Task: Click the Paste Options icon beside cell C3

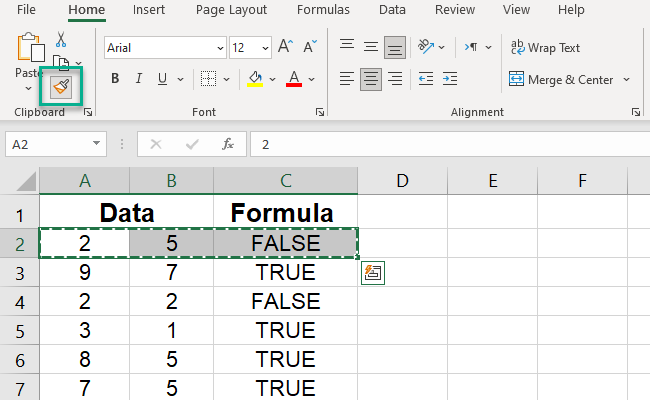Action: click(373, 273)
